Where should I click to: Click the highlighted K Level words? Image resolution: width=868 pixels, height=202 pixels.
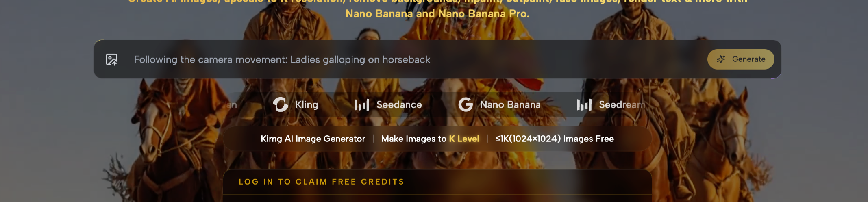click(x=464, y=139)
